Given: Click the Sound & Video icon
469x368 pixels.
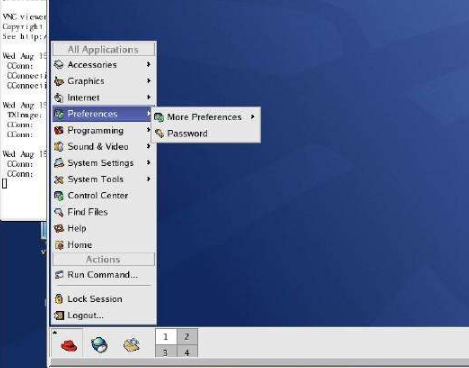Looking at the screenshot, I should pyautogui.click(x=59, y=146).
